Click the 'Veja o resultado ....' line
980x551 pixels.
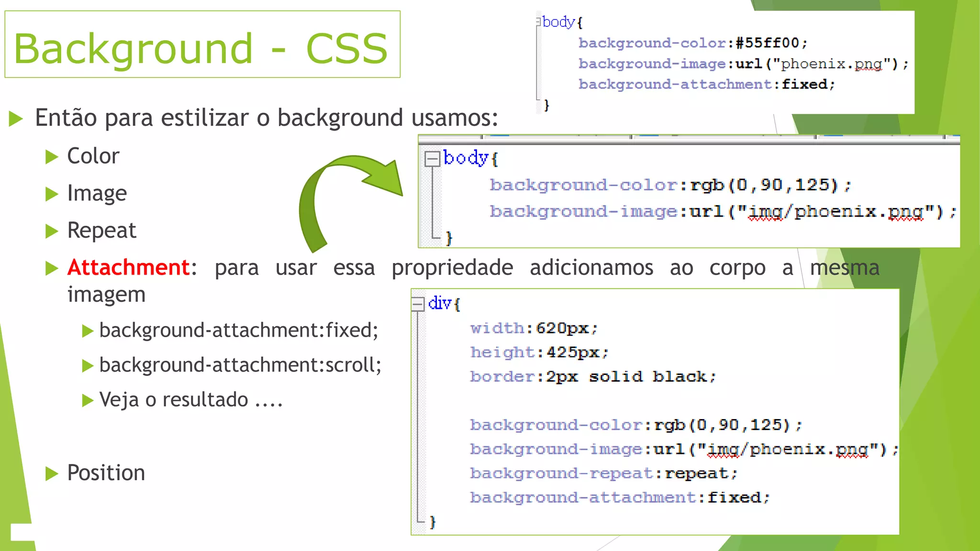tap(191, 400)
